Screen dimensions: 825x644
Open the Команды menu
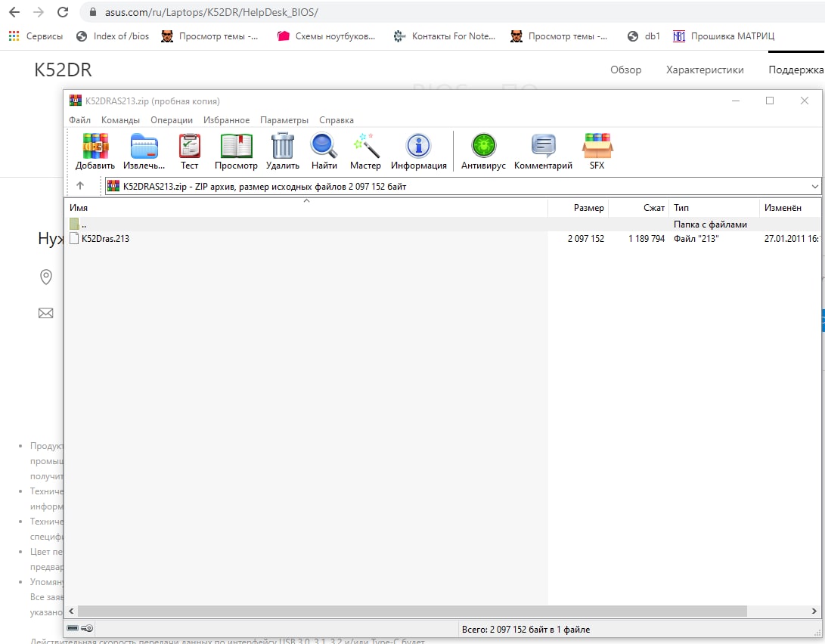120,120
